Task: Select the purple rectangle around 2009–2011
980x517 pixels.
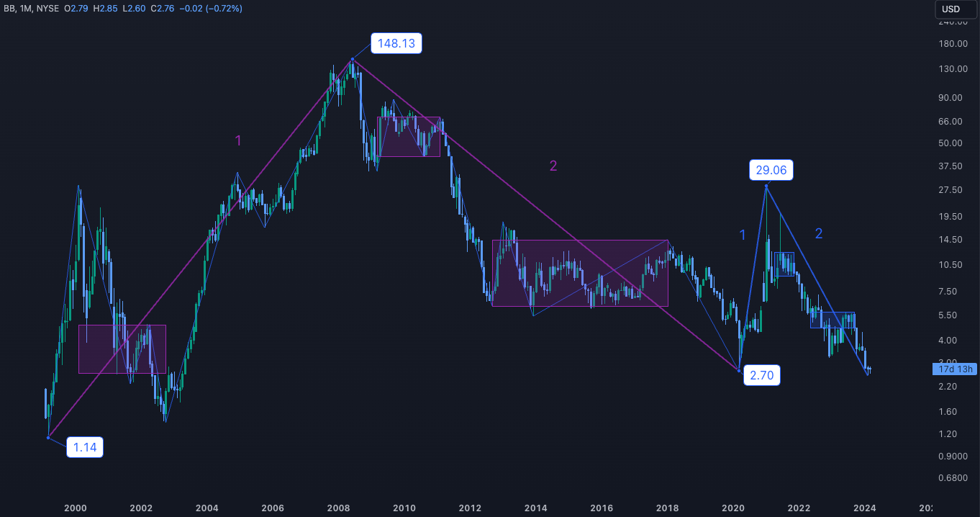Action: 409,137
